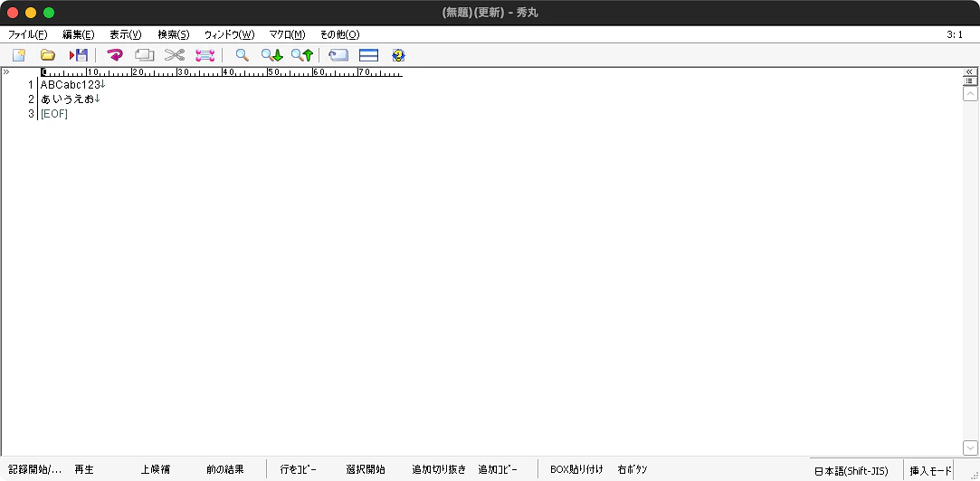Click the scrollbar down arrow

coord(970,448)
